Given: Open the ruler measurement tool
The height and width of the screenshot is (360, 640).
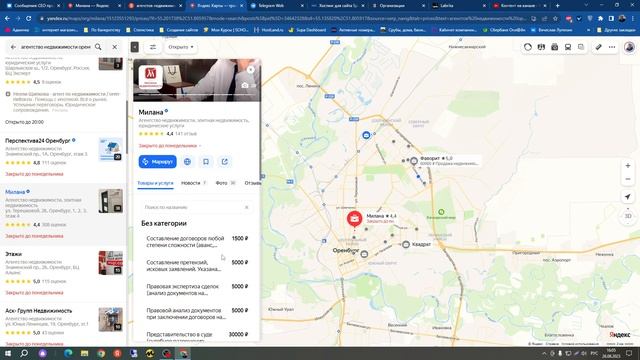Looking at the screenshot, I should pos(598,47).
